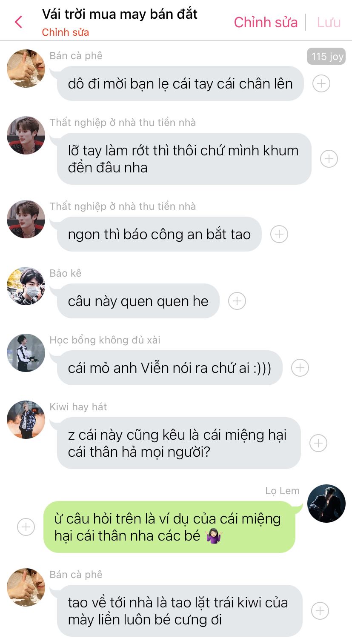352x644 pixels.
Task: Tap the "Lưu" save button
Action: click(329, 22)
